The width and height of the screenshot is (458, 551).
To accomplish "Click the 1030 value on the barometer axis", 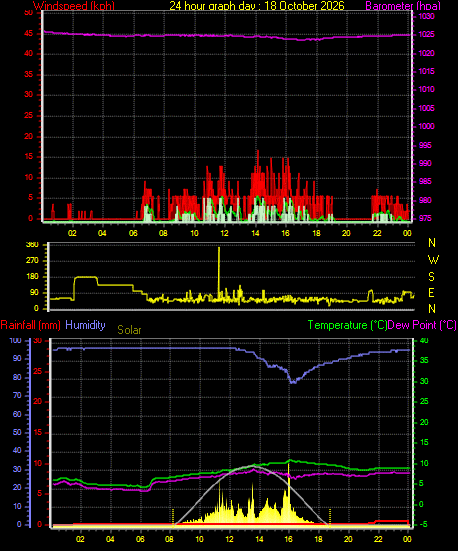I will point(426,16).
